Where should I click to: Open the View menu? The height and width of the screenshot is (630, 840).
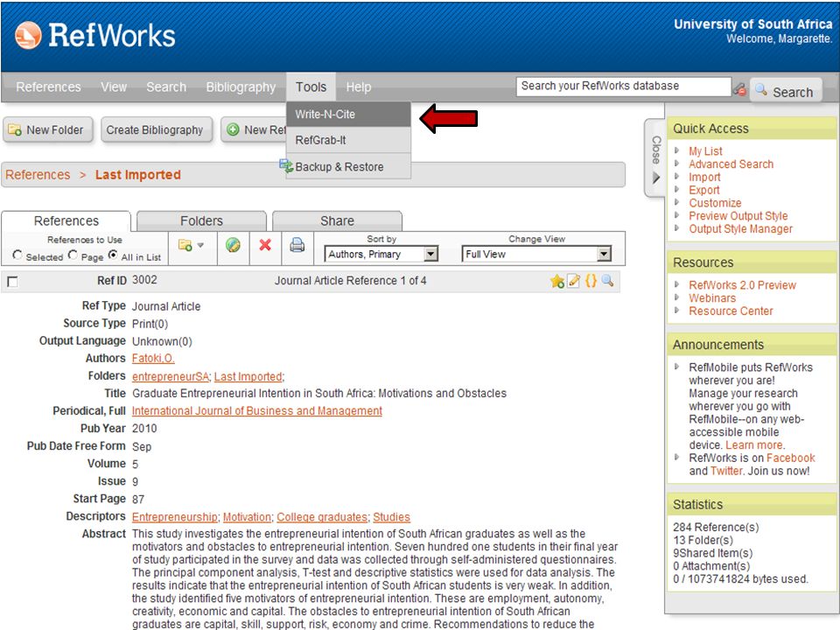tap(114, 87)
